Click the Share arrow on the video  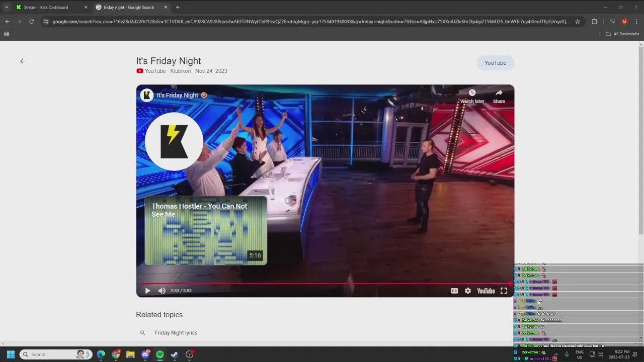(x=499, y=93)
